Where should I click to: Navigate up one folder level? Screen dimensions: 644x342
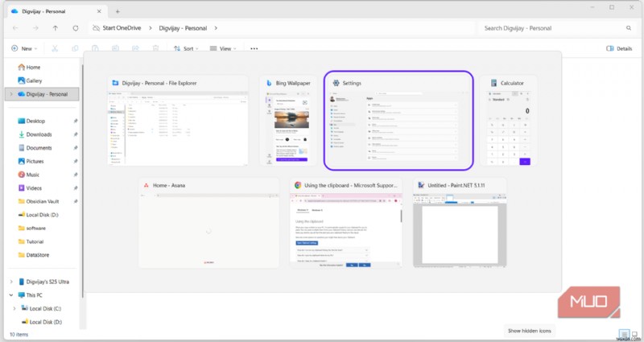(56, 28)
